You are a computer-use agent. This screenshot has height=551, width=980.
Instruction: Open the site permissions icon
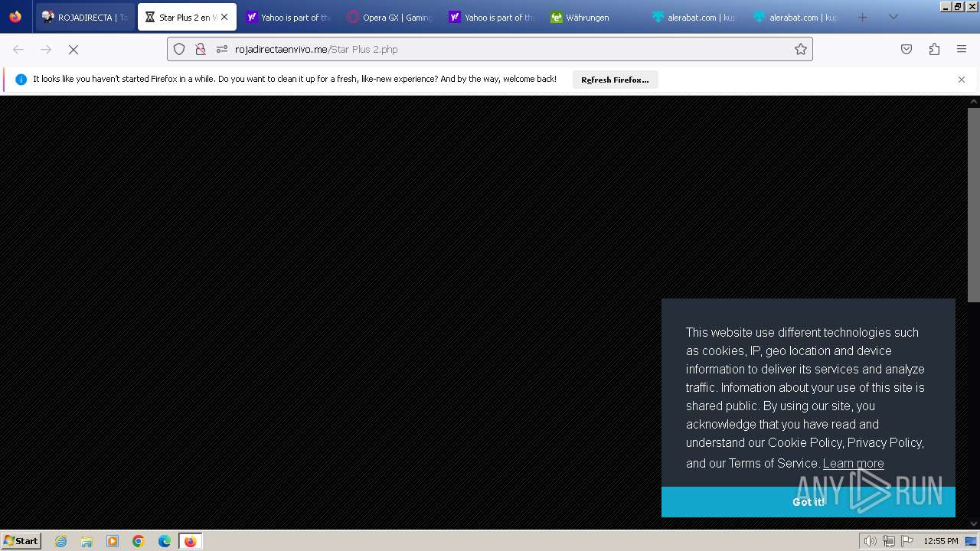[222, 49]
